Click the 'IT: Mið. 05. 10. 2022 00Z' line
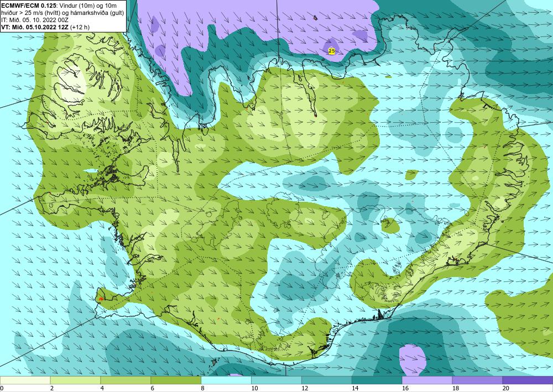The width and height of the screenshot is (553, 392). coord(35,20)
